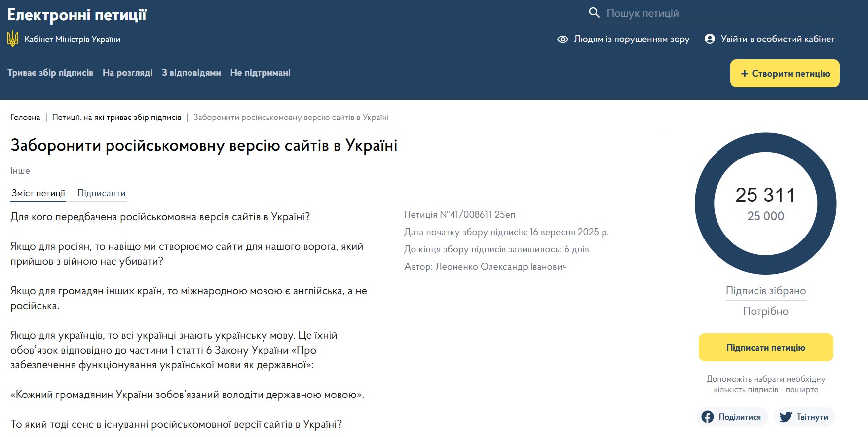Show Не підтримані petitions
This screenshot has width=868, height=437.
pos(260,73)
